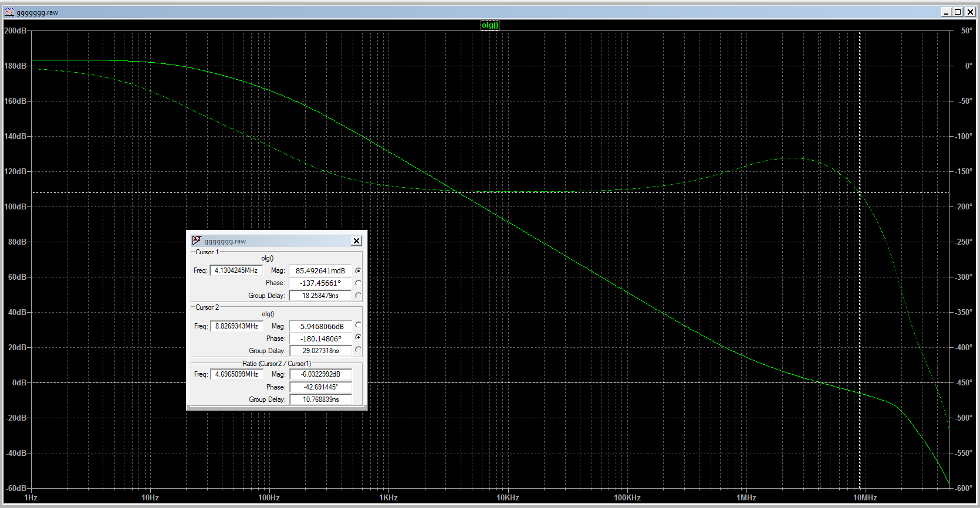This screenshot has width=980, height=508.
Task: Click the plot window icon beside ggggggg.raw title
Action: pyautogui.click(x=9, y=12)
